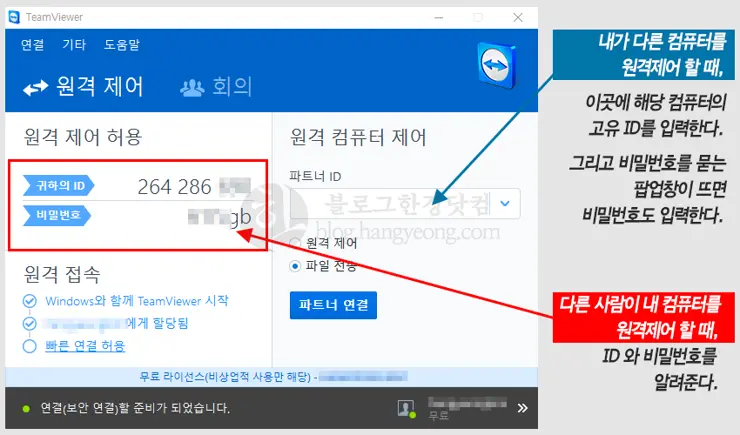The height and width of the screenshot is (435, 740).
Task: Minimize the TeamViewer window
Action: 439,18
